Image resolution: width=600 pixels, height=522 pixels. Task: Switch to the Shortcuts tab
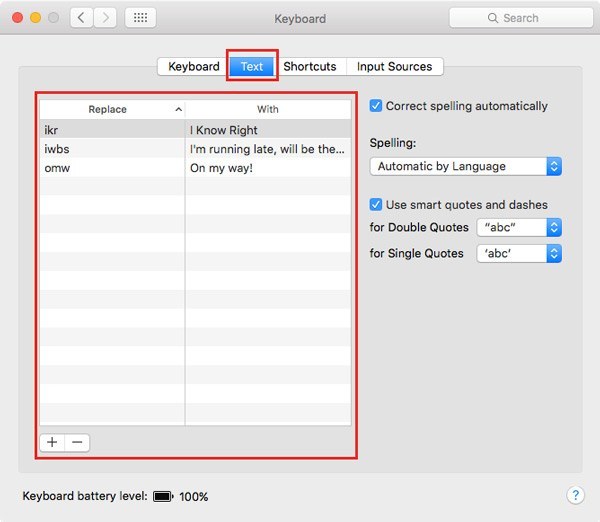(x=310, y=67)
